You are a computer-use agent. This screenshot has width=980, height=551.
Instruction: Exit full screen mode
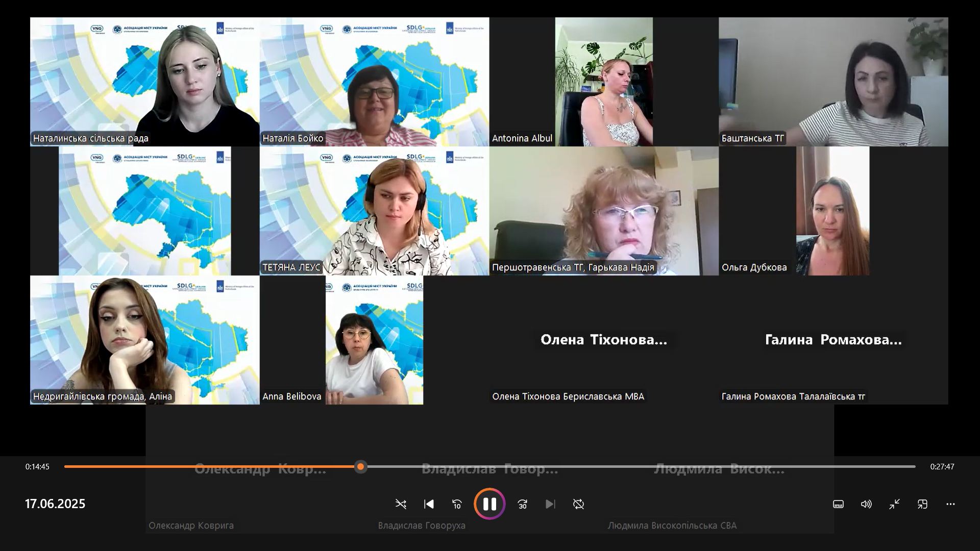(894, 504)
